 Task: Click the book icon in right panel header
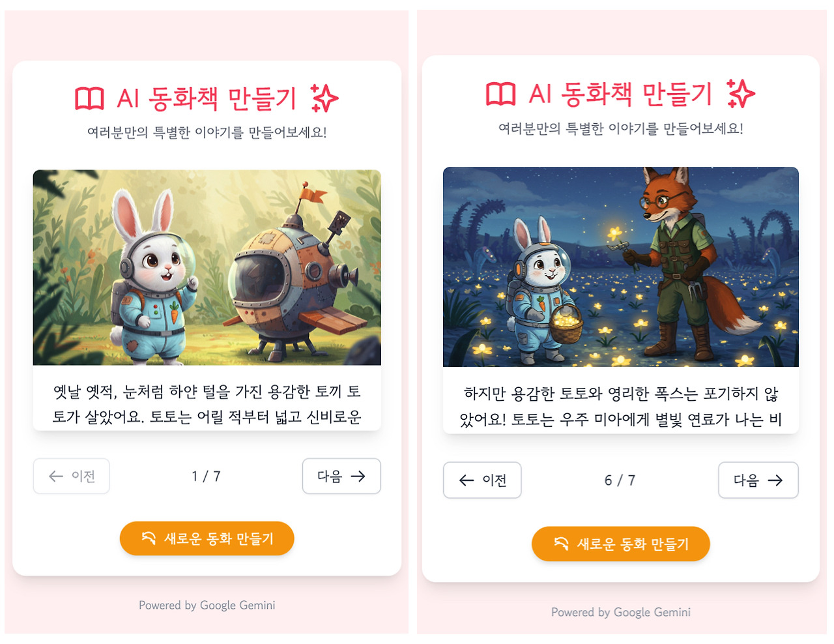tap(501, 94)
